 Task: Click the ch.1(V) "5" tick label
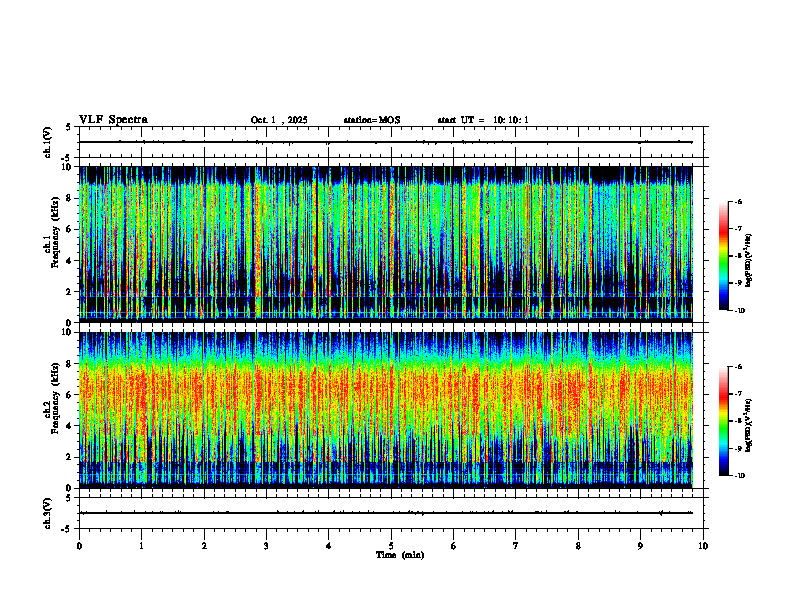69,127
